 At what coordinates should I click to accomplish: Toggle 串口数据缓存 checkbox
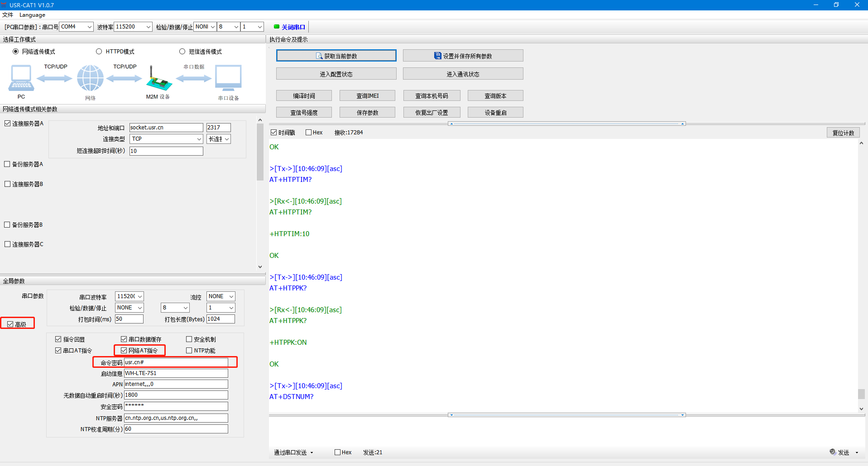tap(124, 339)
